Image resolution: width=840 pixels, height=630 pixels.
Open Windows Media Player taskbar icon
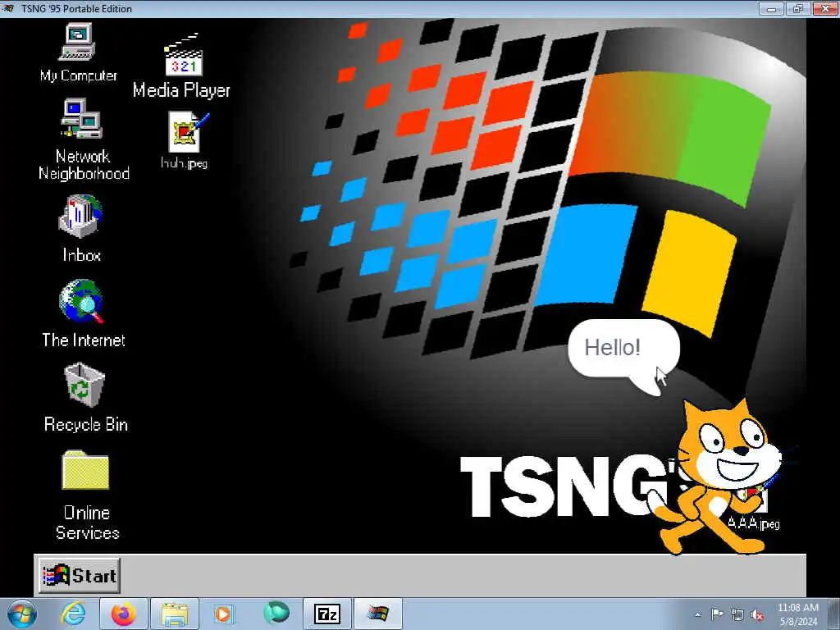(225, 614)
